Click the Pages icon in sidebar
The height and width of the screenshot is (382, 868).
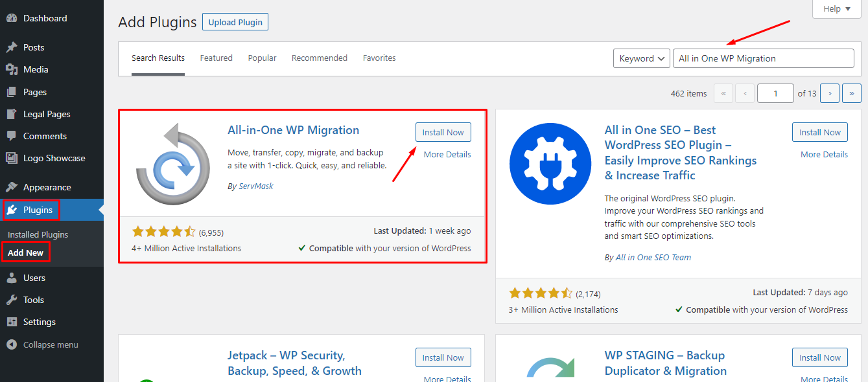pyautogui.click(x=12, y=92)
